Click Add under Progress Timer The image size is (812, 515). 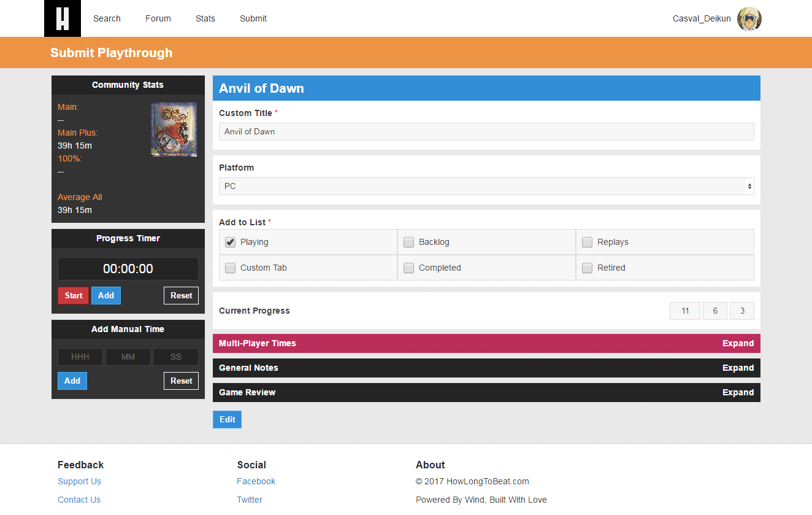(x=106, y=295)
